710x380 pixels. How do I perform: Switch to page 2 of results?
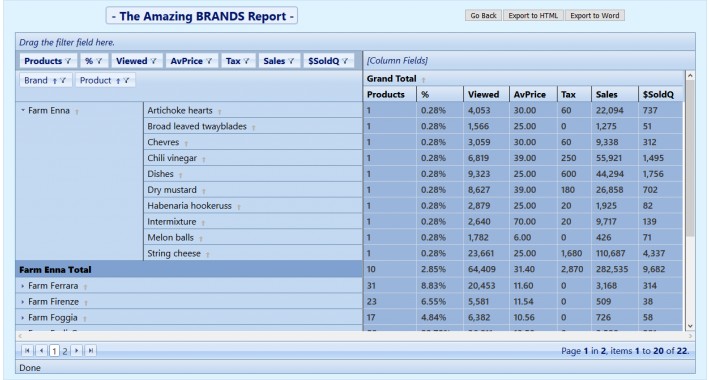pyautogui.click(x=65, y=351)
